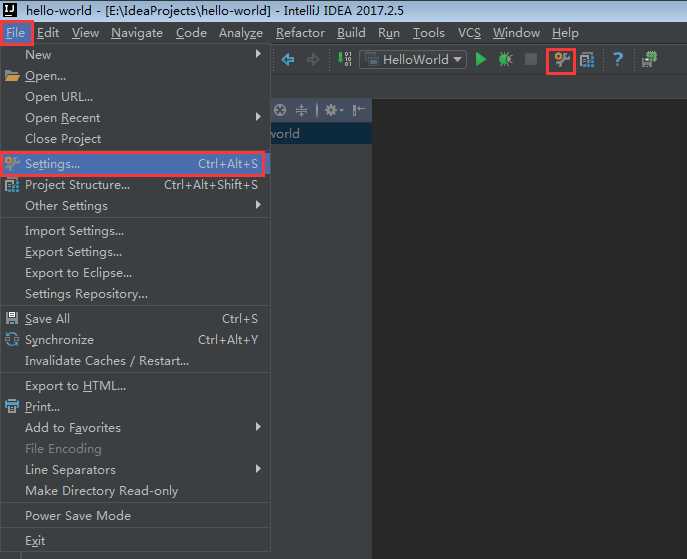Click the Stop square icon
This screenshot has height=559, width=687.
point(531,59)
